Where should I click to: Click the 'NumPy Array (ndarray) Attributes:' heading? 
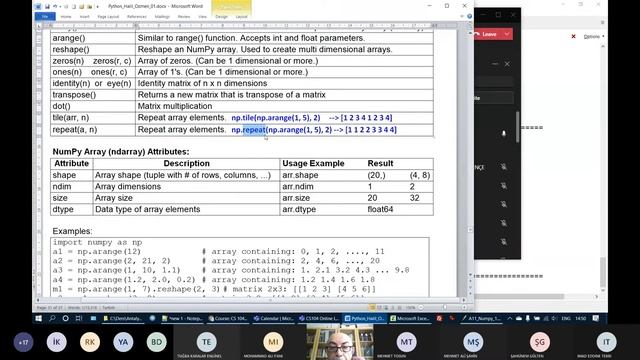121,152
